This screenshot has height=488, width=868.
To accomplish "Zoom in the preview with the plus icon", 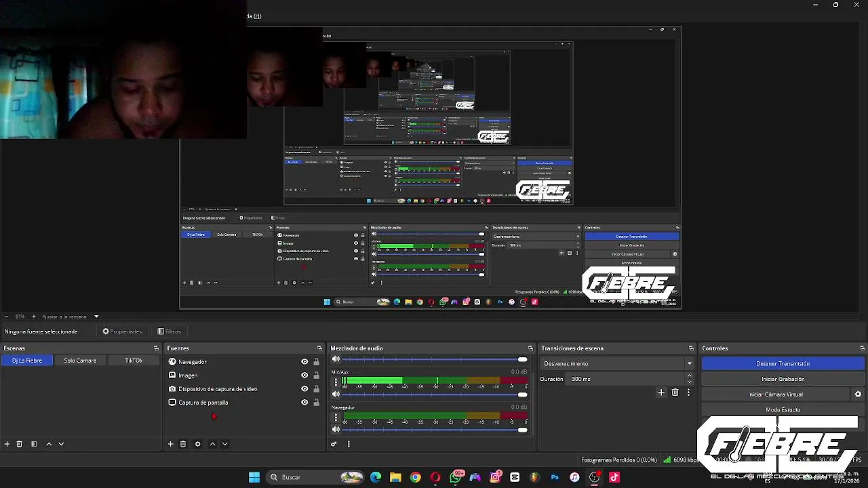I will tap(33, 317).
